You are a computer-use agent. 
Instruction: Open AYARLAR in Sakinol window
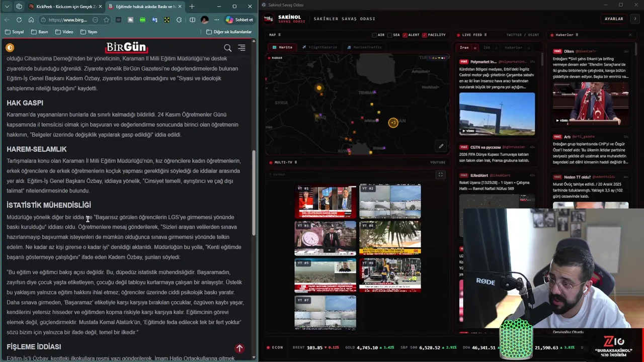614,19
